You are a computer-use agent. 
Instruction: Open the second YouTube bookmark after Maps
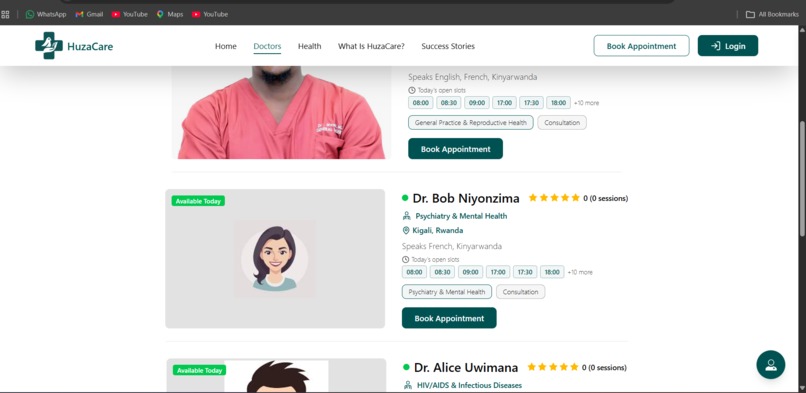click(x=210, y=14)
